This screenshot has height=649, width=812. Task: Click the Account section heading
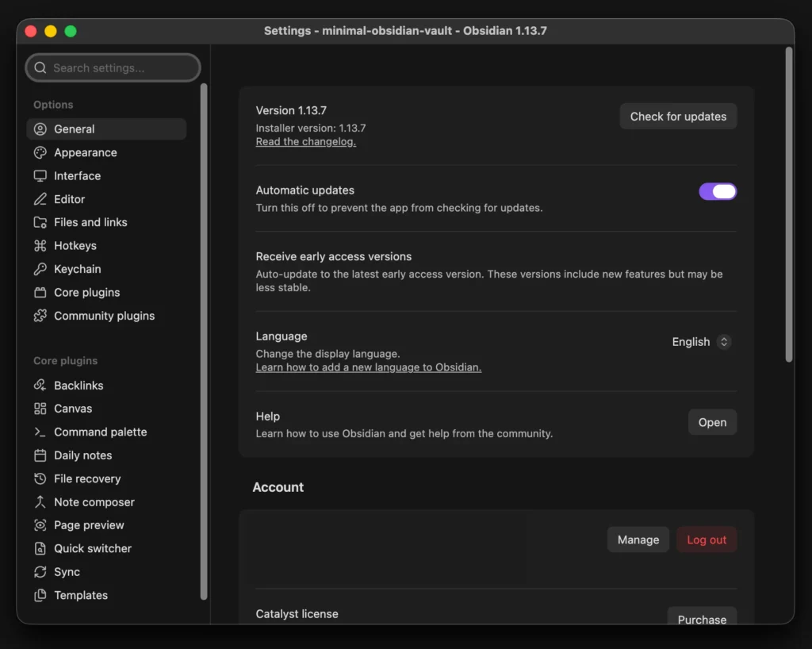278,487
